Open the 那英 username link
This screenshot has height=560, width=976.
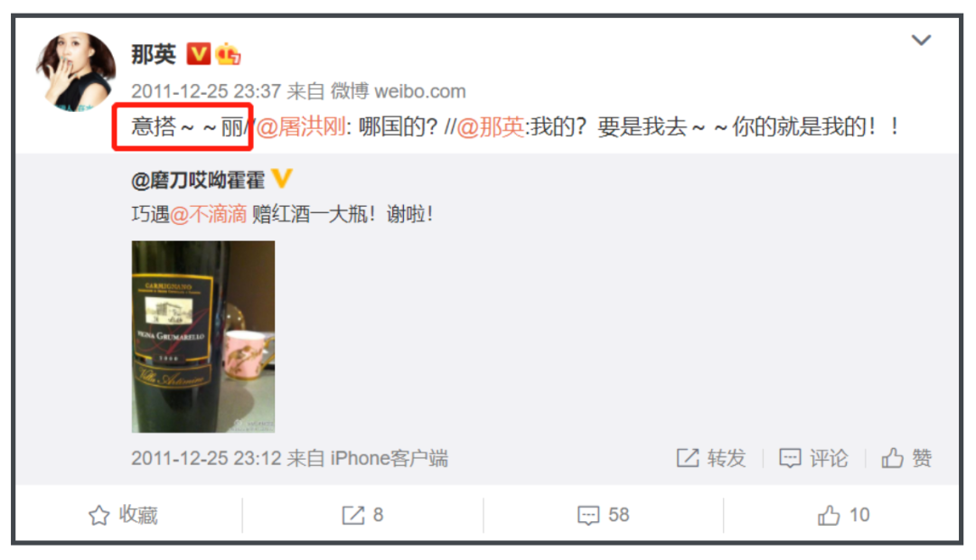point(154,54)
